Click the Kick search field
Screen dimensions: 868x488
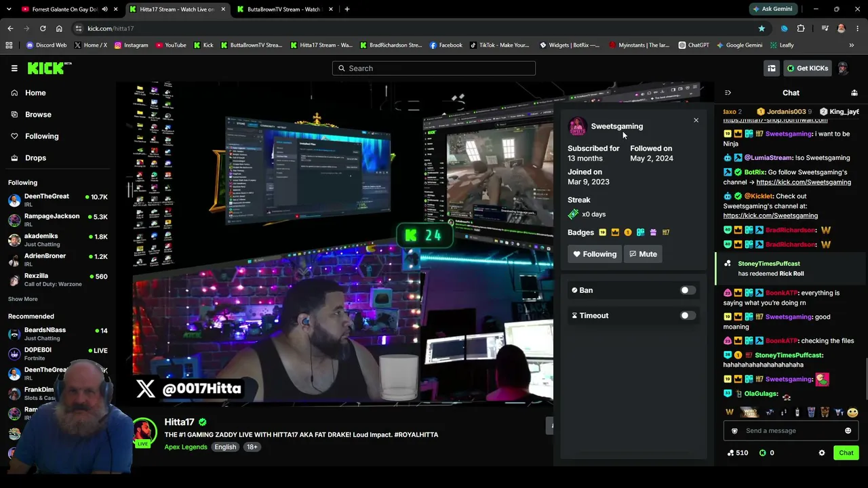(434, 68)
